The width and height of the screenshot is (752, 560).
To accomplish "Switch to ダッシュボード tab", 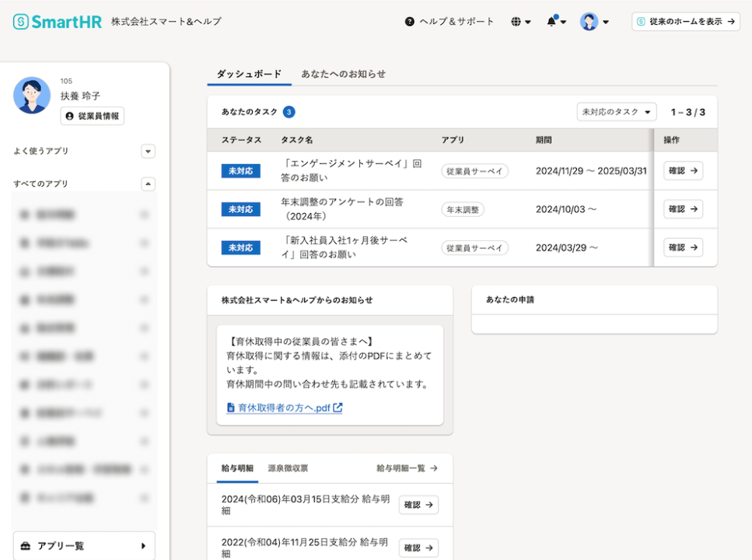I will (x=249, y=74).
